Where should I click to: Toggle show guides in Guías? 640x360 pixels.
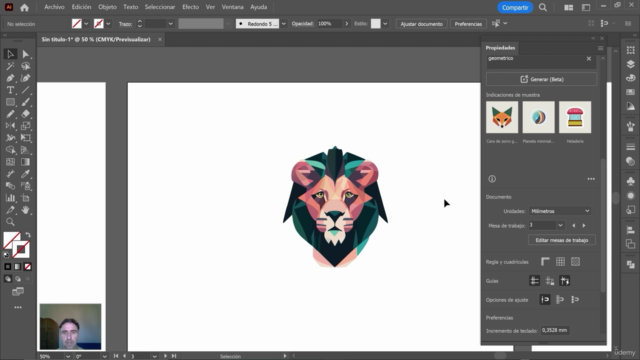coord(534,280)
